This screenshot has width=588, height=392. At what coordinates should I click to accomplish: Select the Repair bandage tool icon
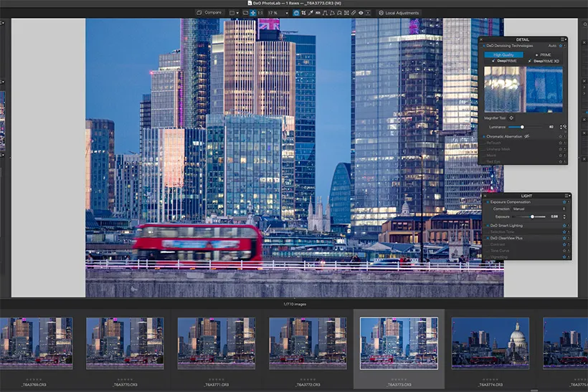354,13
